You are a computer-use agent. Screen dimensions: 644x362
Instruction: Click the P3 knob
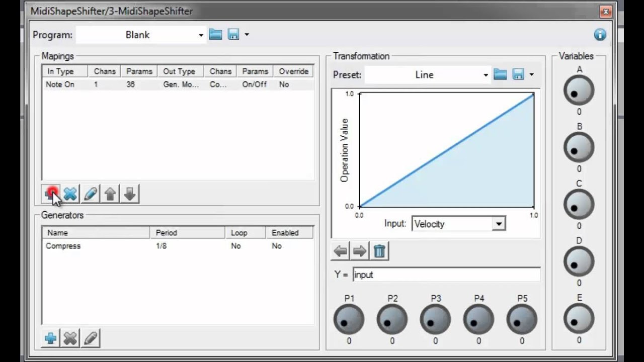435,319
